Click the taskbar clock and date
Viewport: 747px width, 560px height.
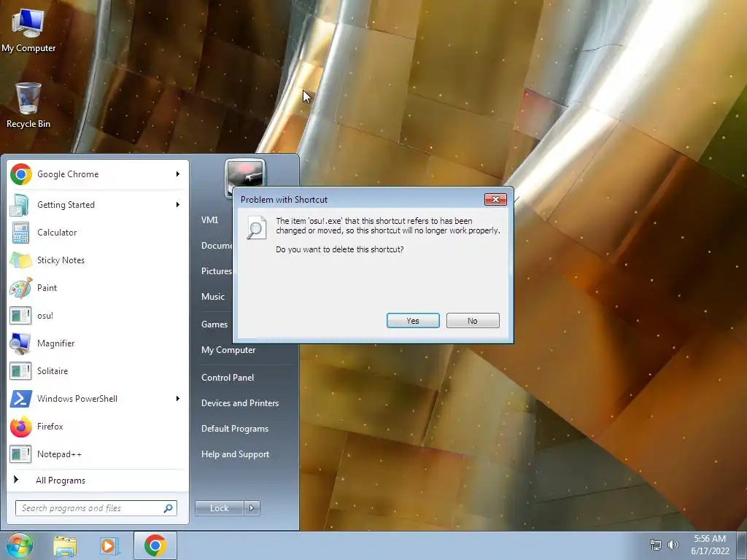pyautogui.click(x=710, y=545)
